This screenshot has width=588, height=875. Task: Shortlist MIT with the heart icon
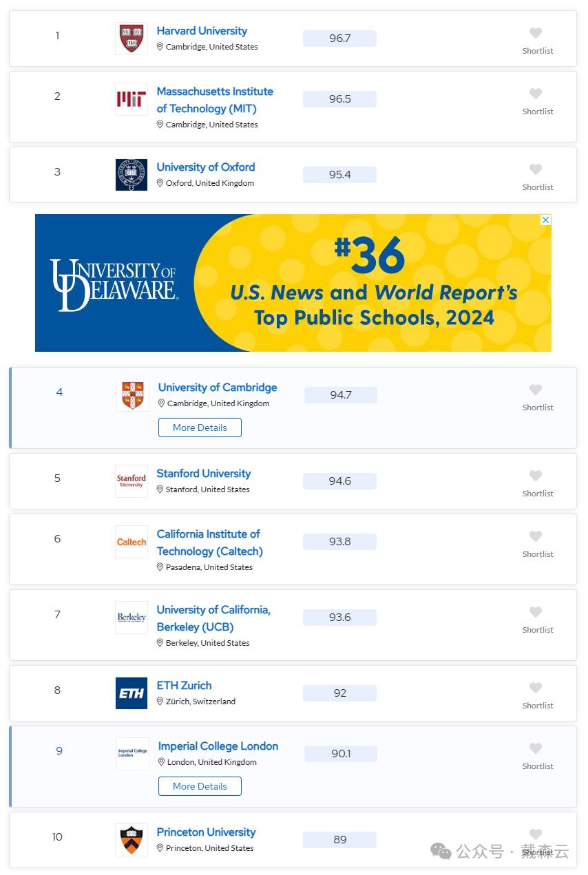[x=536, y=94]
